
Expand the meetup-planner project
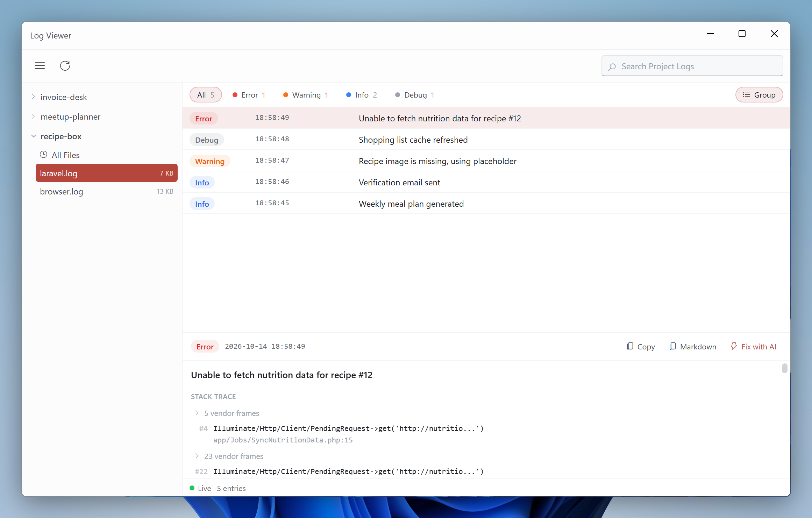pyautogui.click(x=33, y=116)
